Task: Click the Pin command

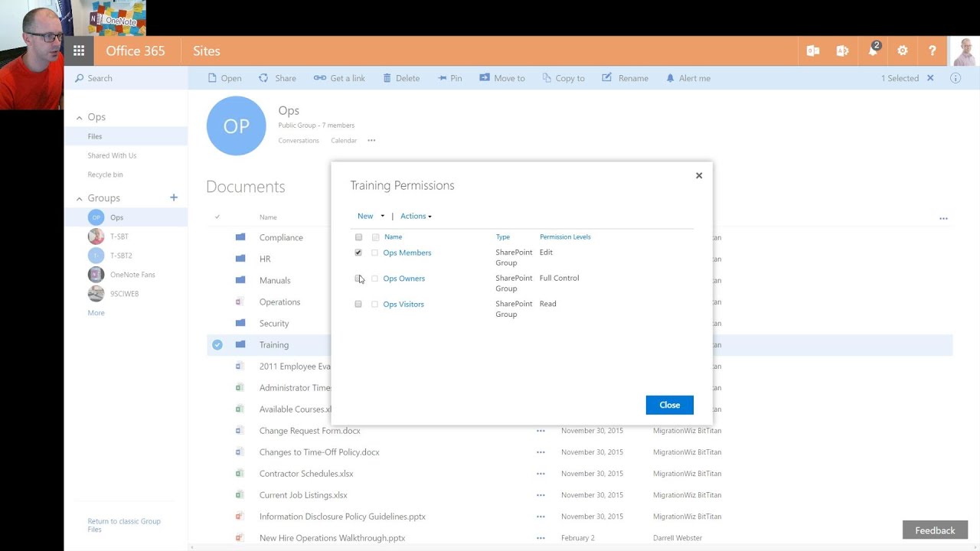Action: click(449, 78)
